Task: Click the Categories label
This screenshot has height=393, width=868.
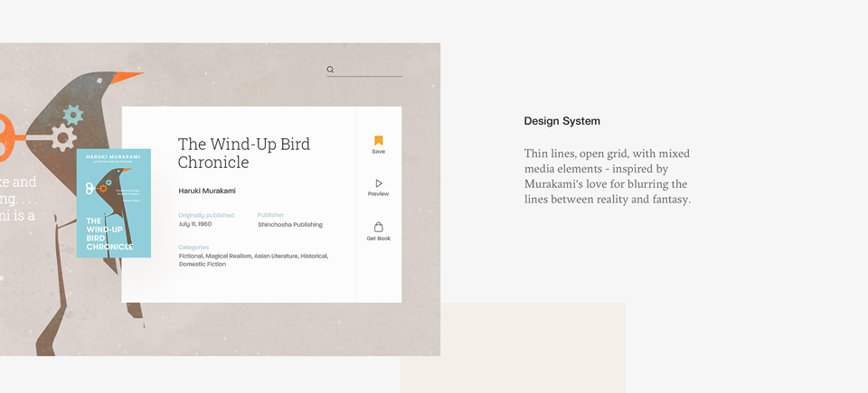Action: click(193, 248)
